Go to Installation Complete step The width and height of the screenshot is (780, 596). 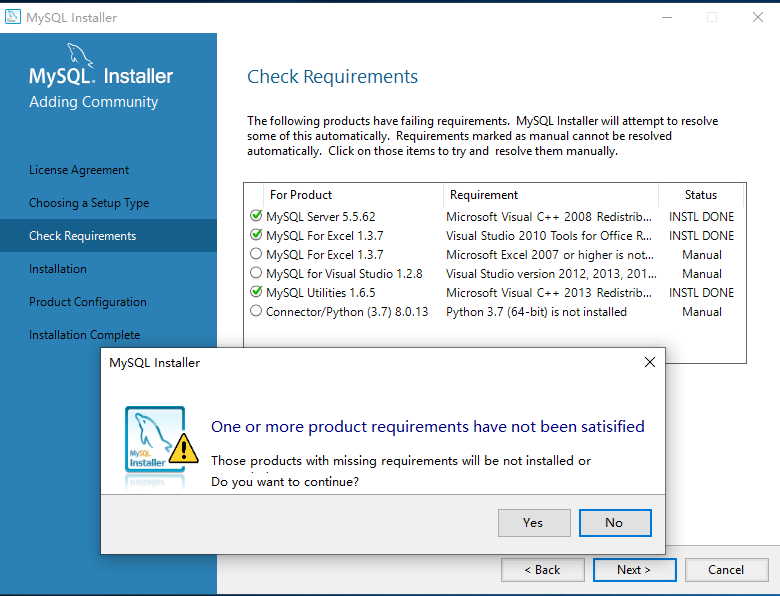[85, 335]
